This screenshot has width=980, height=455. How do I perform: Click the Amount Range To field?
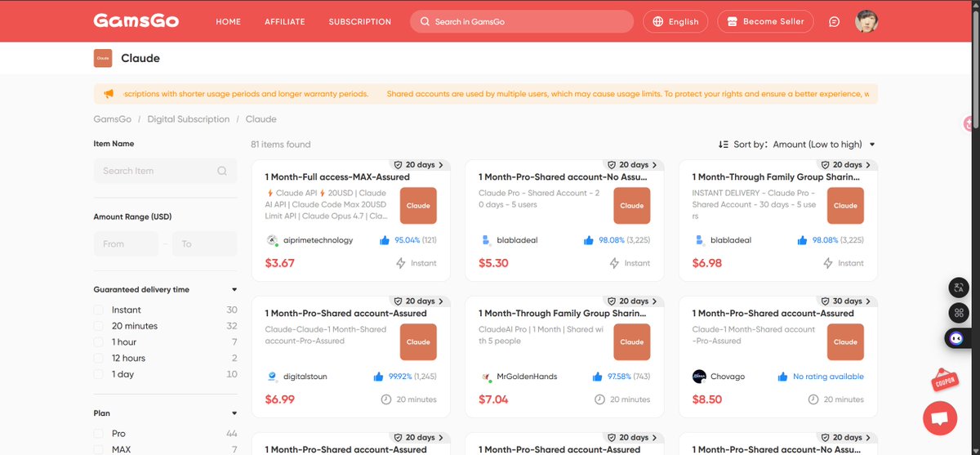coord(204,243)
